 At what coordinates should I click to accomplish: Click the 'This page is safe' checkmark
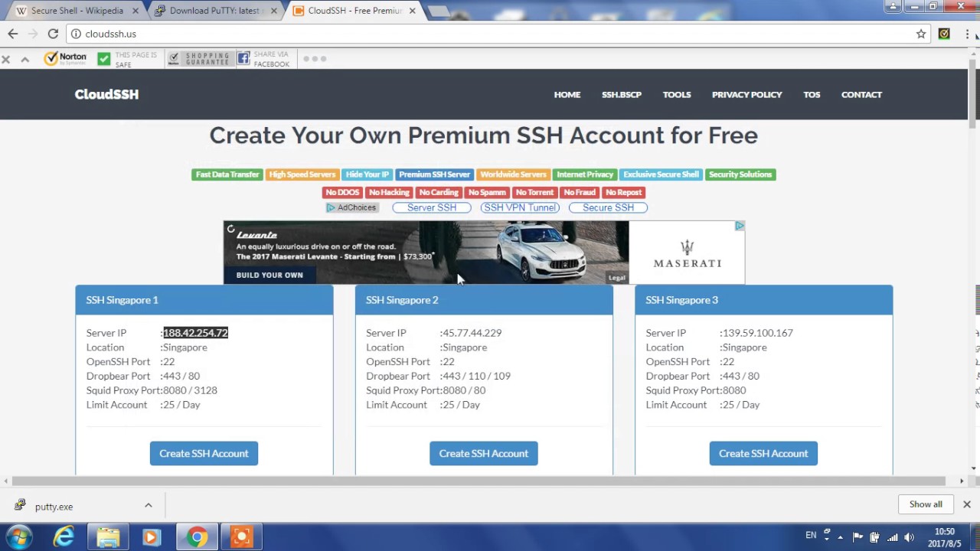[104, 59]
